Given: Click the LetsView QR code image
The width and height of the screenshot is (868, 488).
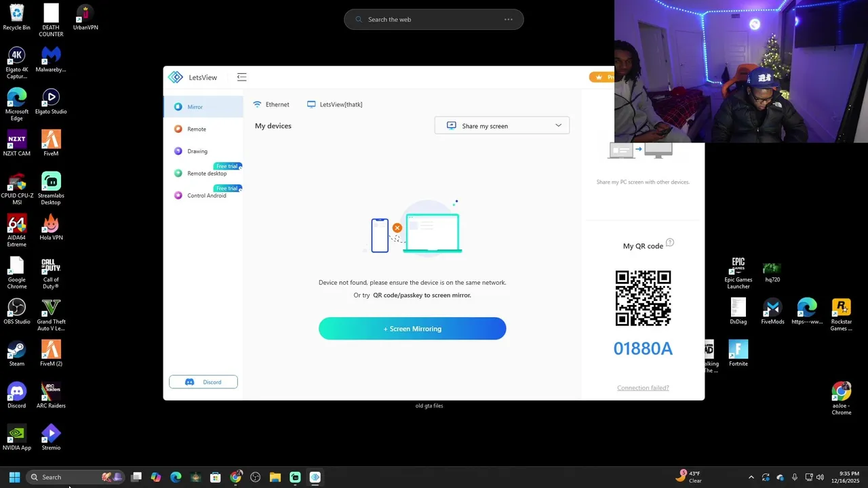Looking at the screenshot, I should click(643, 298).
